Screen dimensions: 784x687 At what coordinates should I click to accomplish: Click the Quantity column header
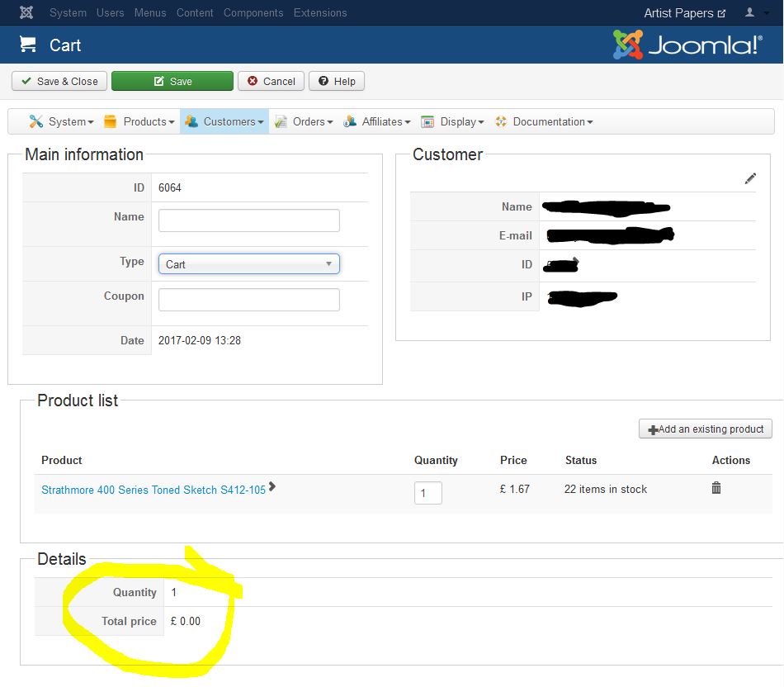(436, 460)
